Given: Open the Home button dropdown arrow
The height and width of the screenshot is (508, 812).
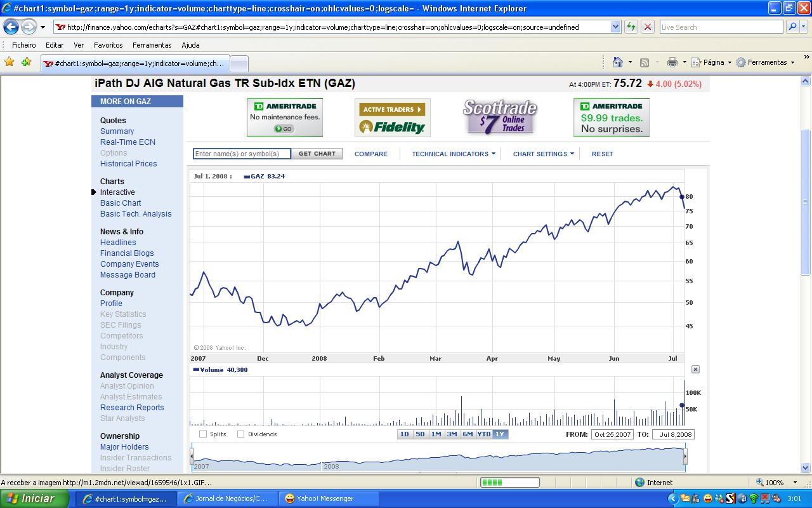Looking at the screenshot, I should pyautogui.click(x=630, y=62).
